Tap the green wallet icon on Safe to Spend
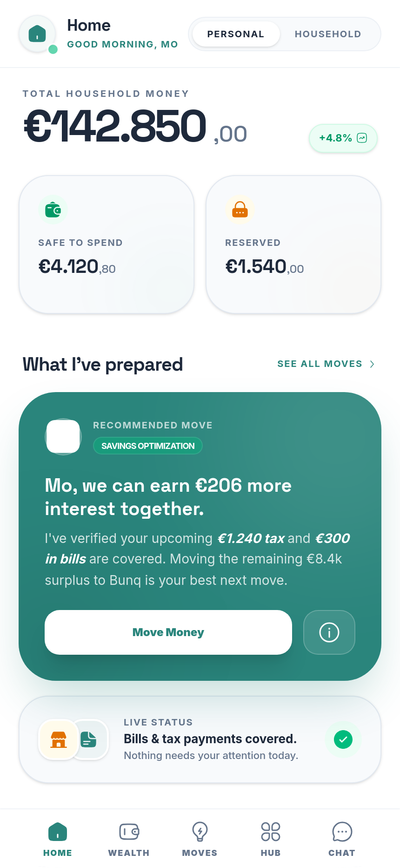This screenshot has width=400, height=868. 53,210
